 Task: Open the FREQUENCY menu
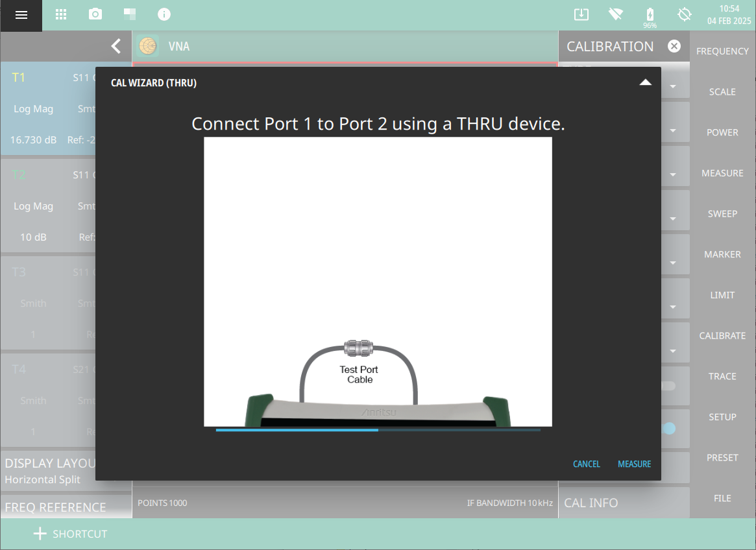click(722, 51)
